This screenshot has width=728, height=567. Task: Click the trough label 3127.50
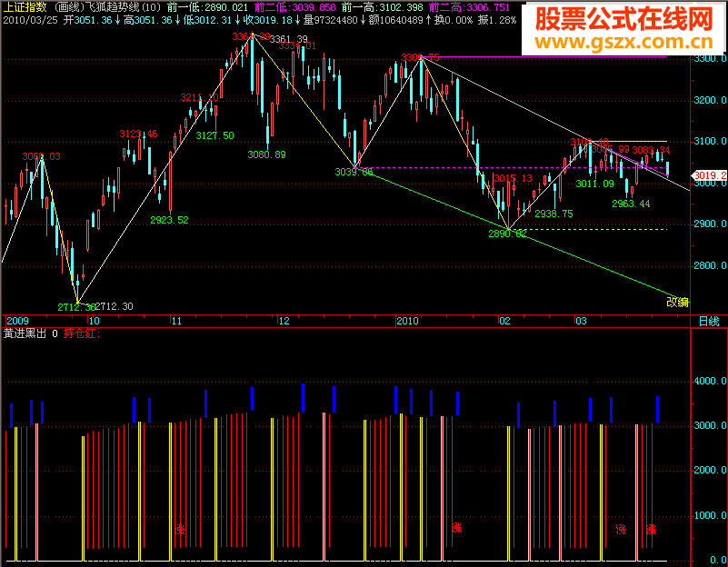click(x=215, y=135)
